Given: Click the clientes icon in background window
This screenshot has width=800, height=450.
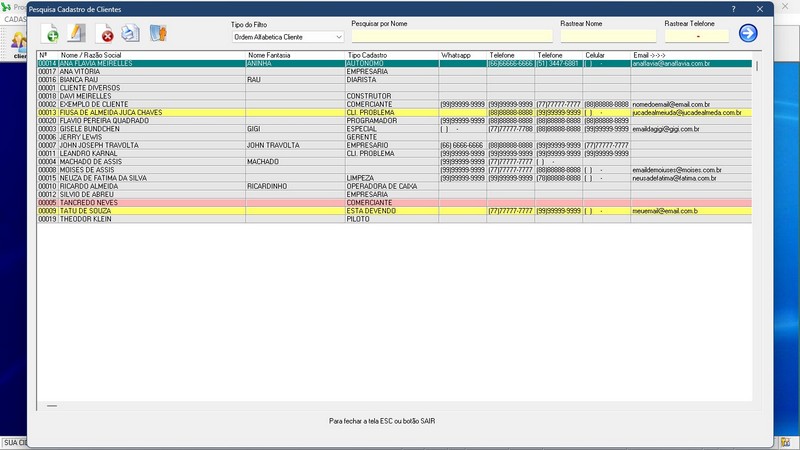Looking at the screenshot, I should point(18,44).
